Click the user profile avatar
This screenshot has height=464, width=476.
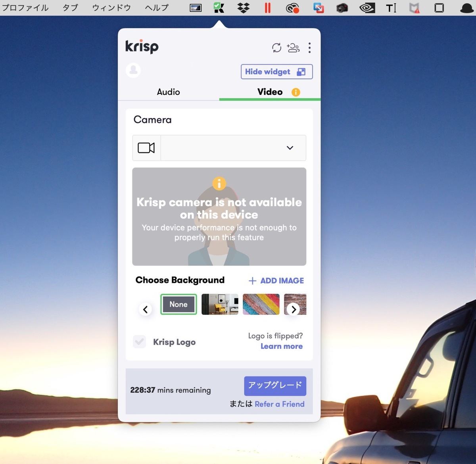(133, 70)
